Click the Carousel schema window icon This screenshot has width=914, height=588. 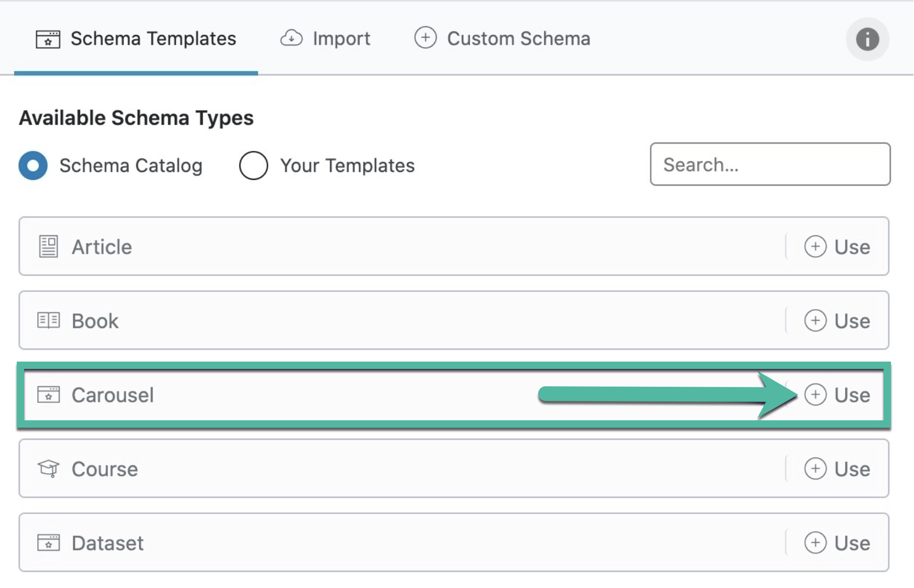point(48,395)
